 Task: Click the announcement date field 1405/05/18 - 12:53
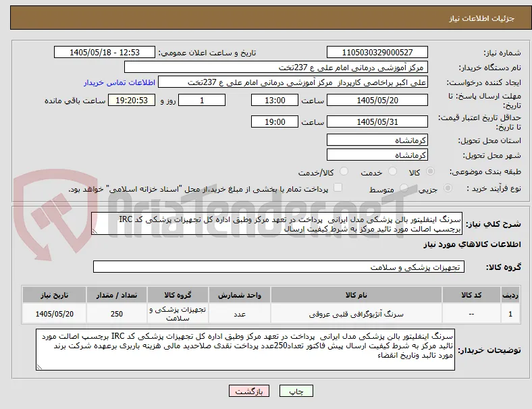(105, 53)
